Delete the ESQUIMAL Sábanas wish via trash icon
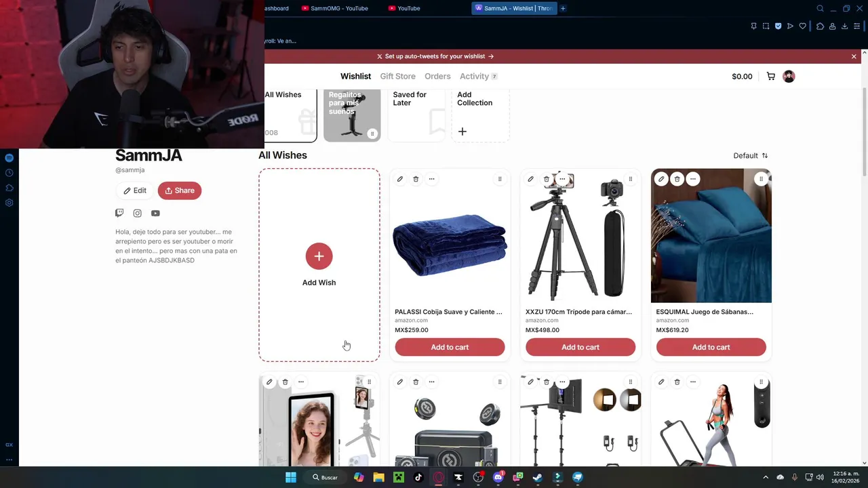868x488 pixels. point(677,179)
